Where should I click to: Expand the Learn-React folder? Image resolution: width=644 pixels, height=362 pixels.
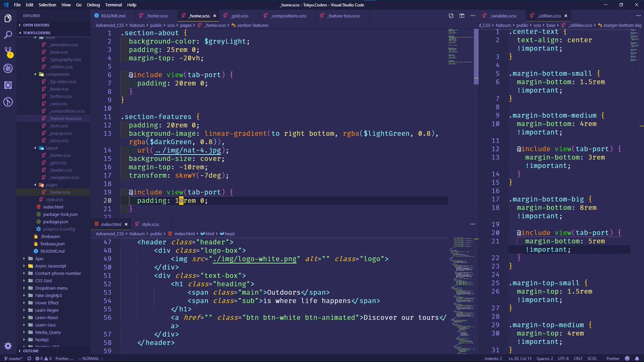pyautogui.click(x=54, y=317)
